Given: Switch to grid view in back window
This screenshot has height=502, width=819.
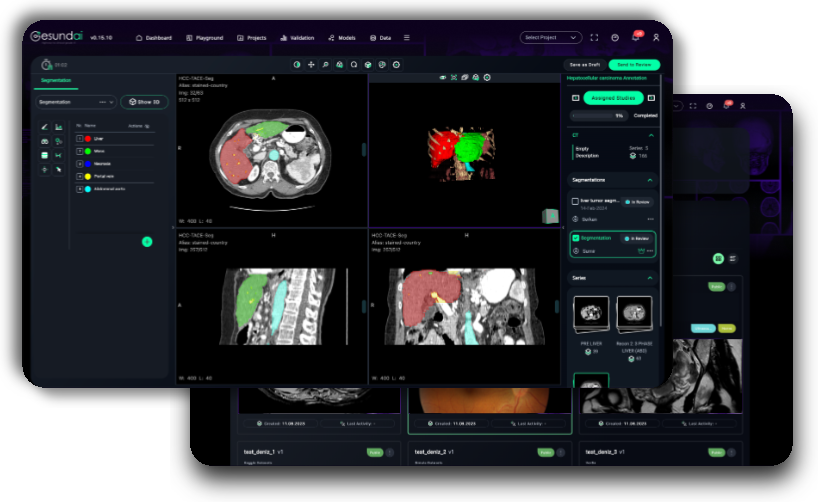Looking at the screenshot, I should click(718, 259).
